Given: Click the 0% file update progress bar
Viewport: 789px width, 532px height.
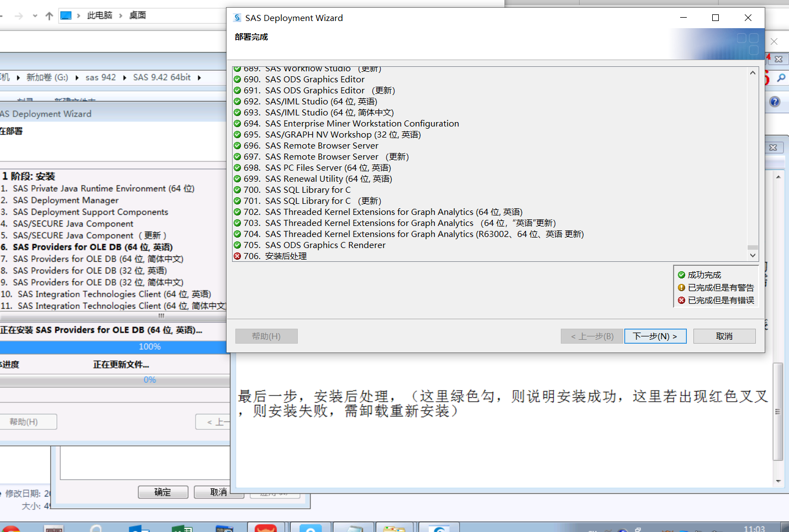Looking at the screenshot, I should pyautogui.click(x=115, y=380).
